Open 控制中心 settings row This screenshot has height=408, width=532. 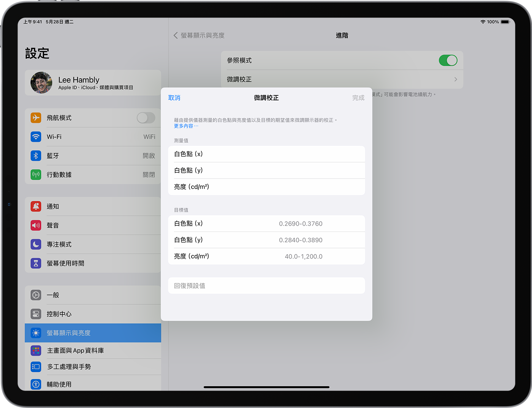(93, 314)
